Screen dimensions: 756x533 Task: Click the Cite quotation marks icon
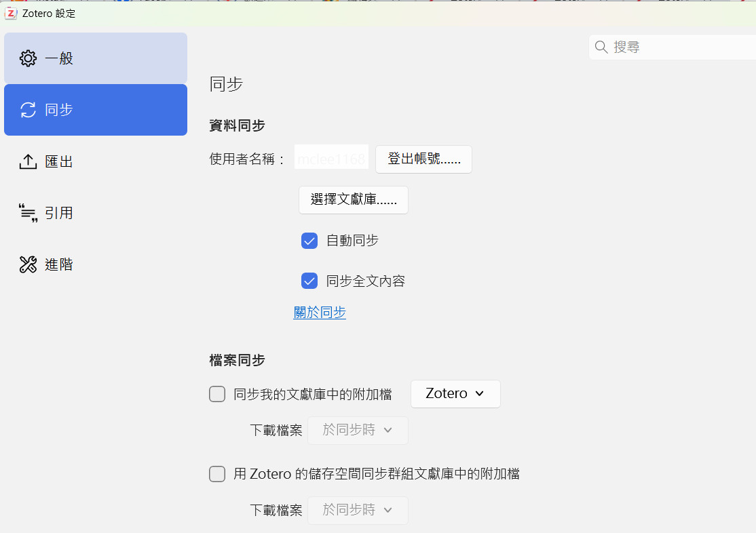(28, 213)
